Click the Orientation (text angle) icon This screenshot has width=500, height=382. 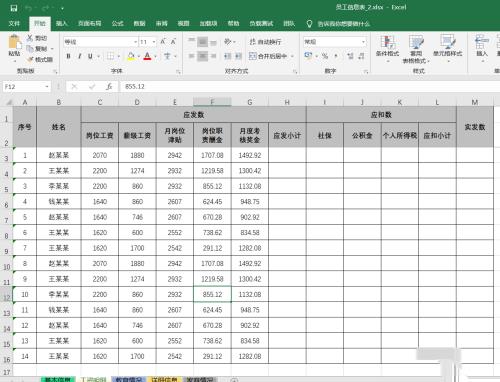coord(228,42)
